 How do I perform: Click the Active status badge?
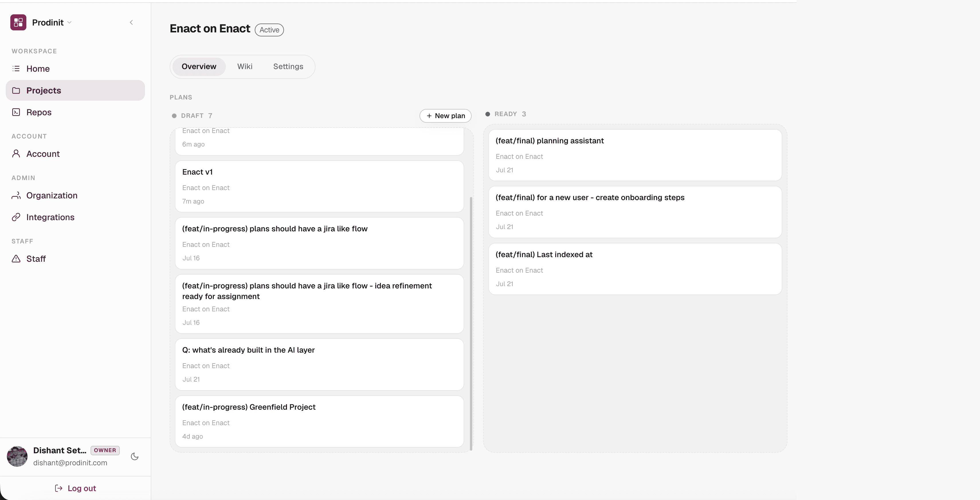pyautogui.click(x=269, y=30)
